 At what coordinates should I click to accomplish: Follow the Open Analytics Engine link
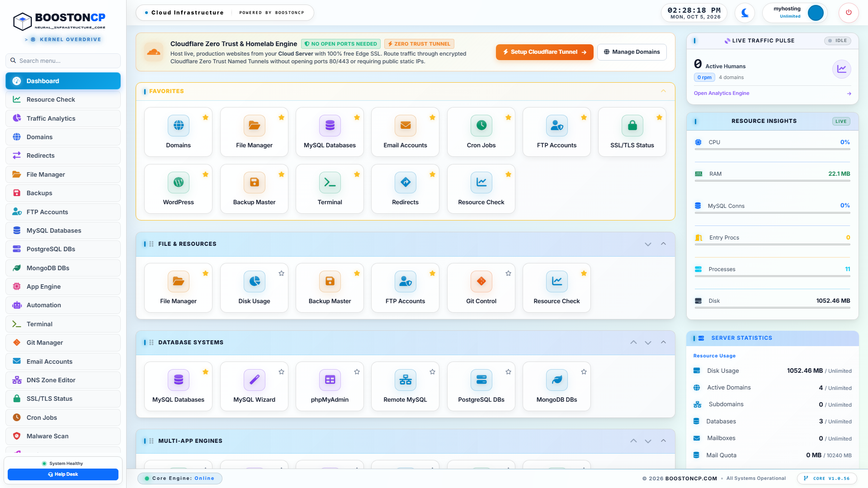(x=721, y=93)
